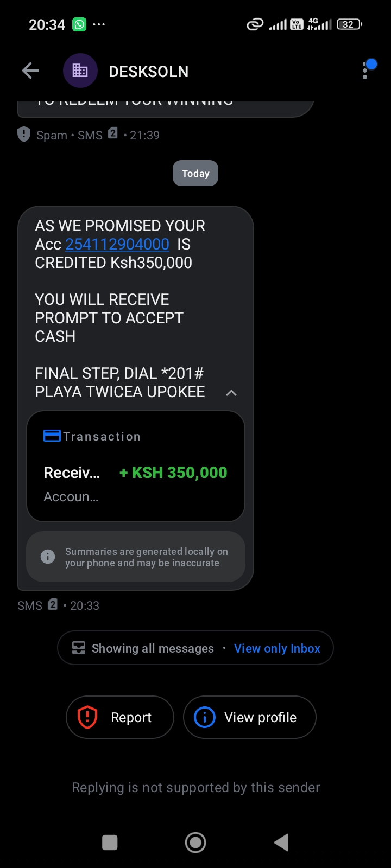Image resolution: width=391 pixels, height=868 pixels.
Task: Tap the Today date chip
Action: coord(195,173)
